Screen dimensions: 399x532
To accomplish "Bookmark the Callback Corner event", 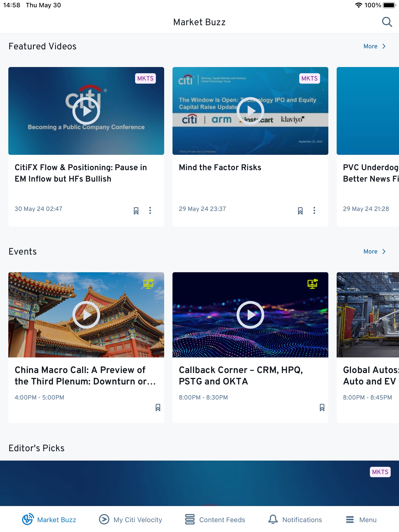I will coord(322,408).
